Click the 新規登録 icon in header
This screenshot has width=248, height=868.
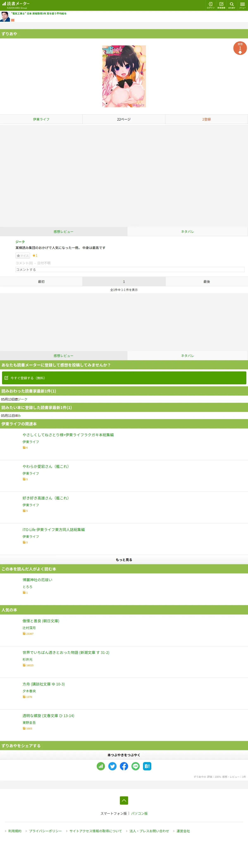click(221, 5)
